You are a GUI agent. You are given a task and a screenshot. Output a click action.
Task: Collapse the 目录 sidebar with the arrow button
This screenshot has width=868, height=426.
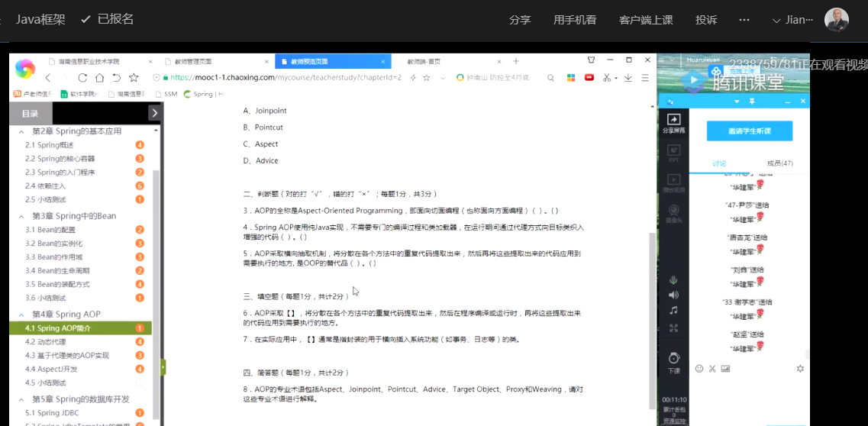[x=154, y=113]
